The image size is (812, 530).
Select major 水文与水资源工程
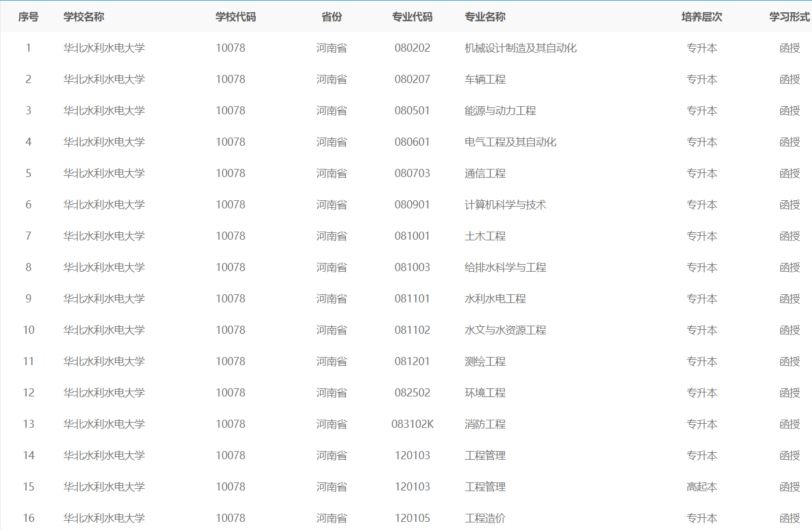click(x=505, y=330)
